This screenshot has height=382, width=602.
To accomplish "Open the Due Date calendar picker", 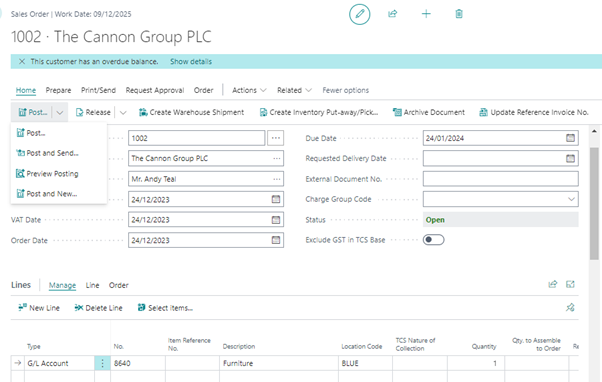I will click(570, 138).
